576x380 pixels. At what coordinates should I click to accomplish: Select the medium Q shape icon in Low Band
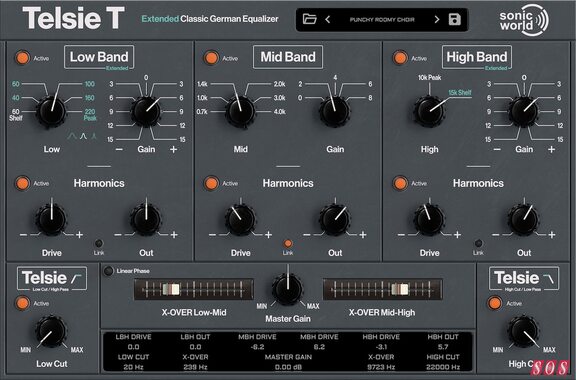click(x=84, y=137)
